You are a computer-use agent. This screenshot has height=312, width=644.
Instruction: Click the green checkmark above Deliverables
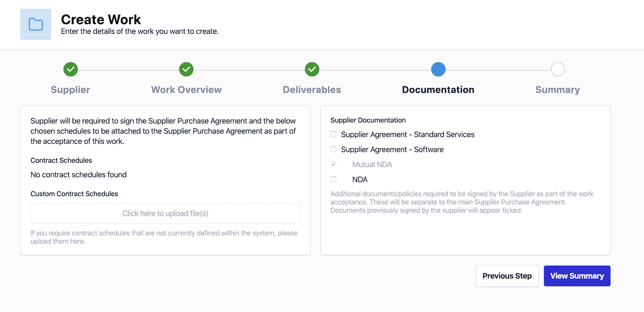pyautogui.click(x=312, y=69)
